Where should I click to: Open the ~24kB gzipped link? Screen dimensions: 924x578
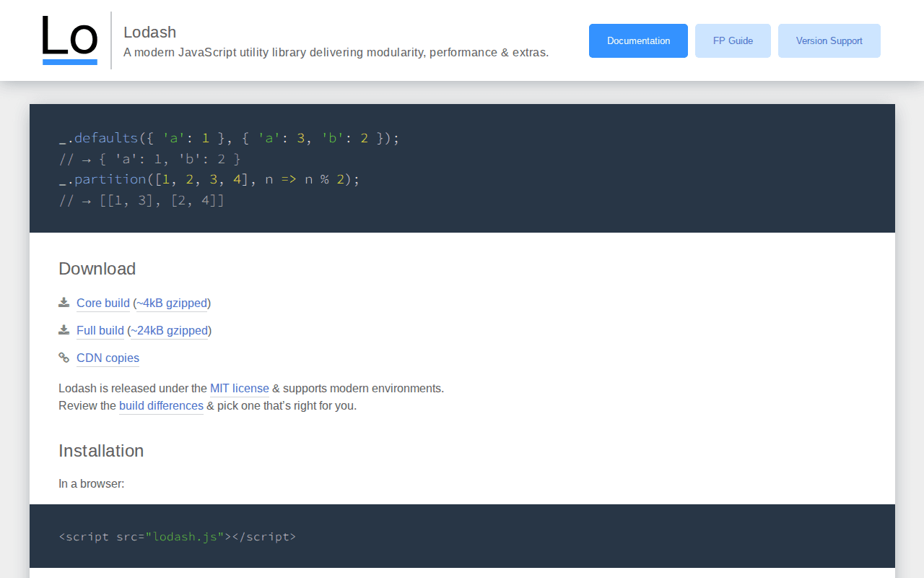coord(169,331)
